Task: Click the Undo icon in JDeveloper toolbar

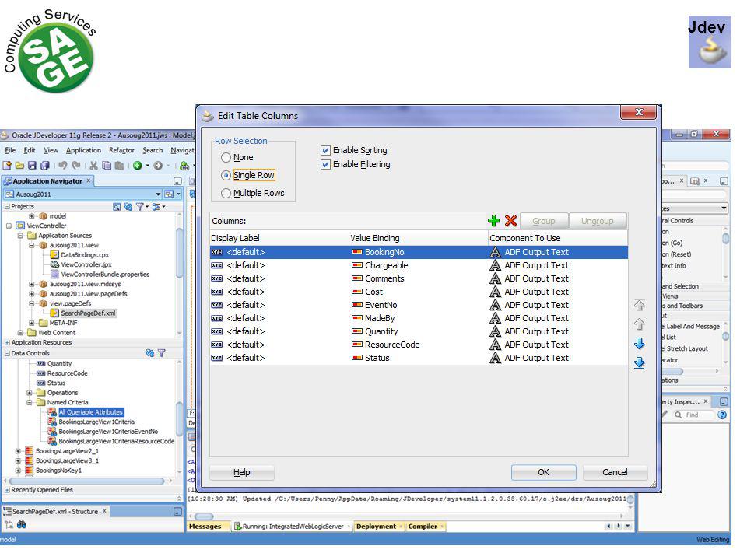Action: [63, 165]
